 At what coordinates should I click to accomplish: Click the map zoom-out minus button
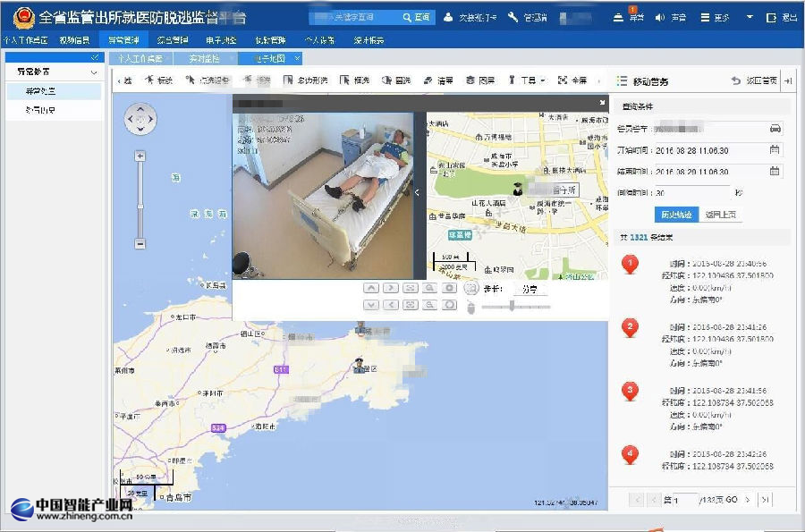(x=140, y=244)
